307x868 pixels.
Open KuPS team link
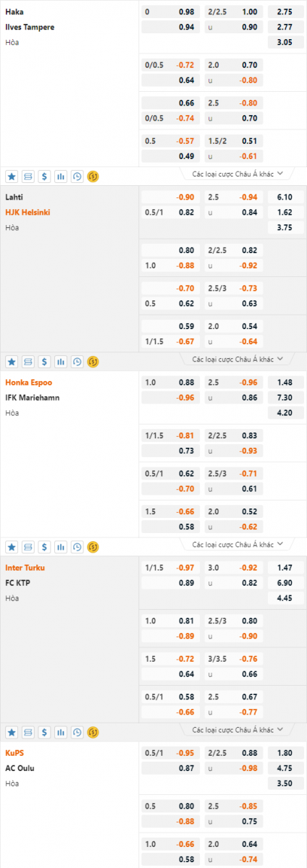(x=14, y=752)
